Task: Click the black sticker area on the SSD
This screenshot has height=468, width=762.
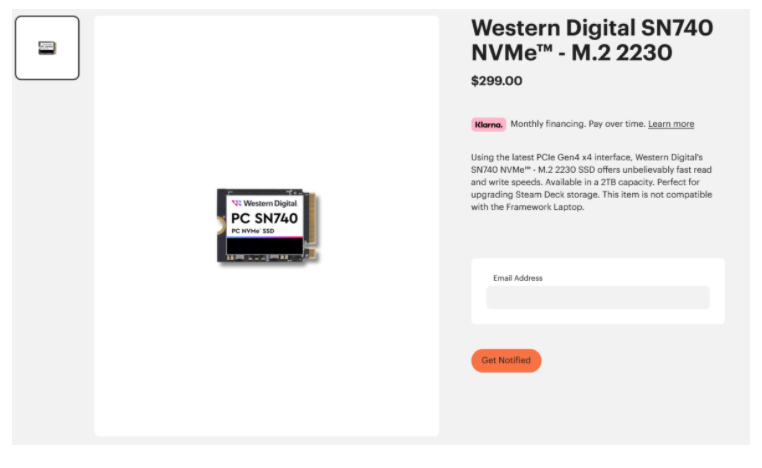Action: click(265, 246)
